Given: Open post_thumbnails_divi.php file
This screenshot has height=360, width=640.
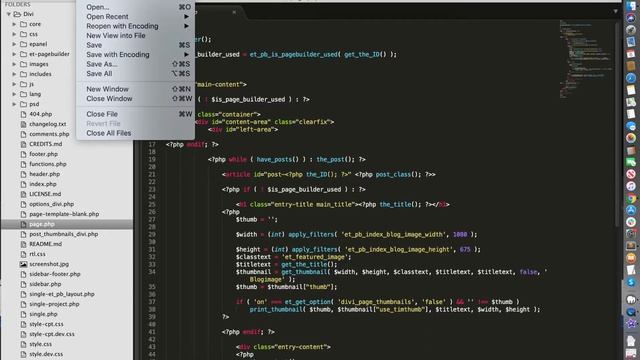Looking at the screenshot, I should [64, 234].
